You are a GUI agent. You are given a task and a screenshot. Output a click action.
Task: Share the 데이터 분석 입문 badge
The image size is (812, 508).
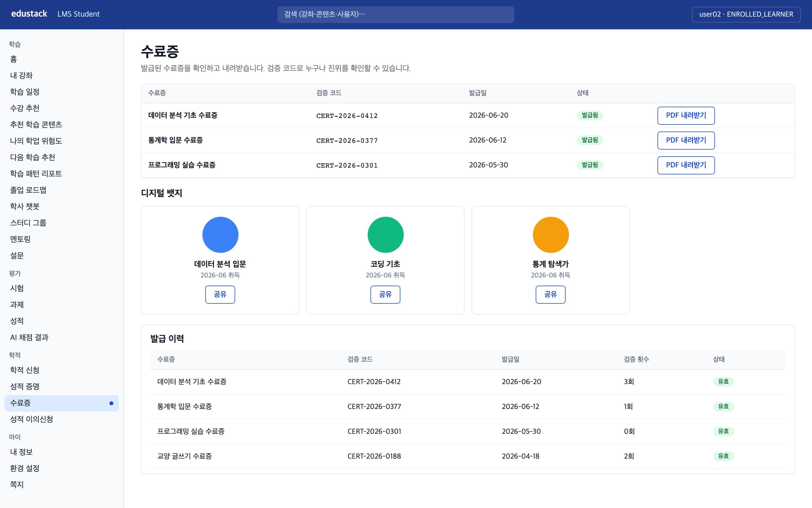coord(220,294)
